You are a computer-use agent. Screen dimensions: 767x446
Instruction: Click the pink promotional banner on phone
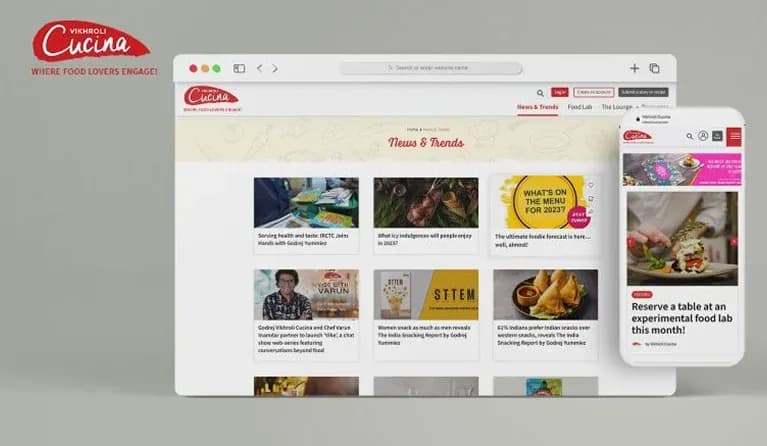[x=682, y=169]
